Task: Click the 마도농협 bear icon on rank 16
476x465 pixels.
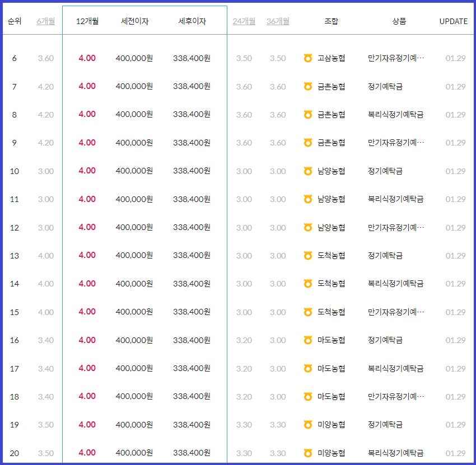Action: [306, 340]
